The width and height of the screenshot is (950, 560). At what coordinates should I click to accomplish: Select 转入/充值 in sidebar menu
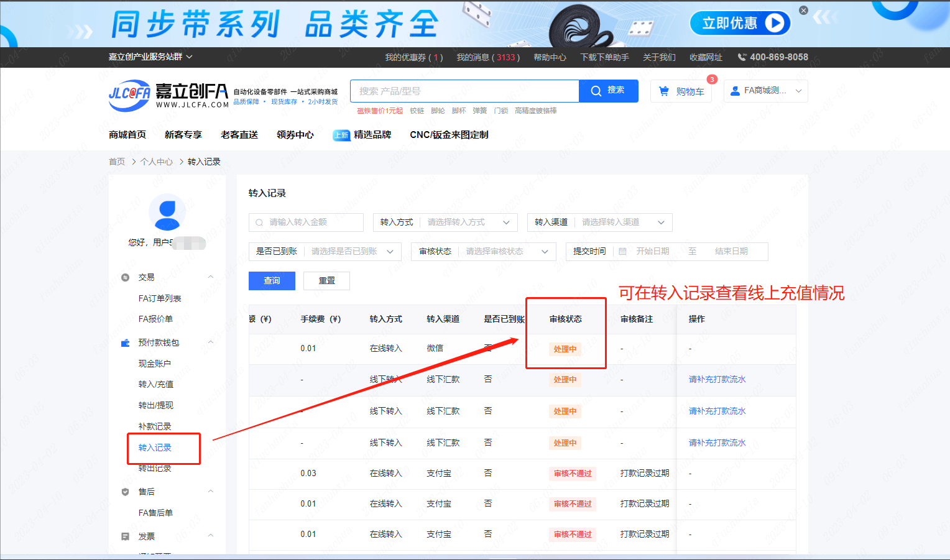point(155,384)
